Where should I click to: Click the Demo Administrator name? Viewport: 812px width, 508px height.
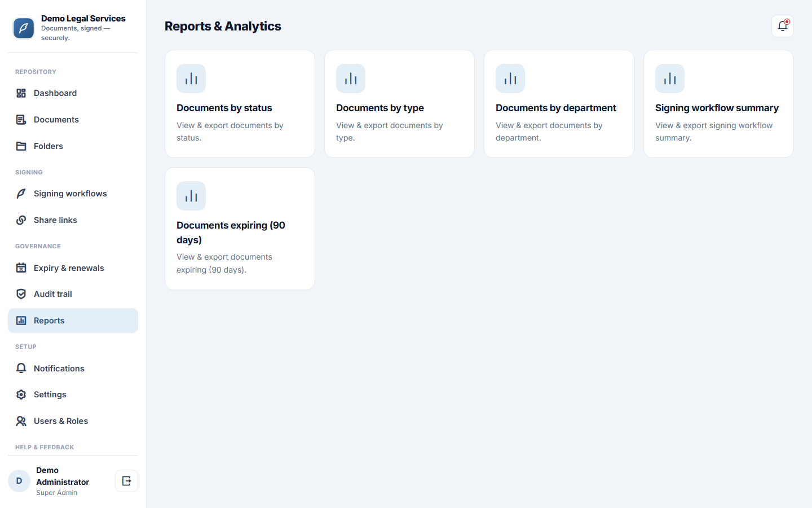63,476
